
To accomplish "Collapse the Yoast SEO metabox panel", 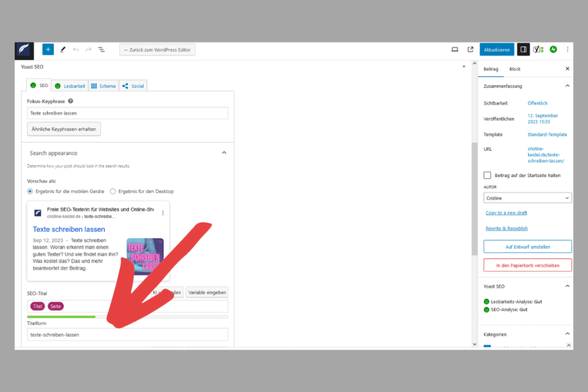I will pyautogui.click(x=464, y=67).
